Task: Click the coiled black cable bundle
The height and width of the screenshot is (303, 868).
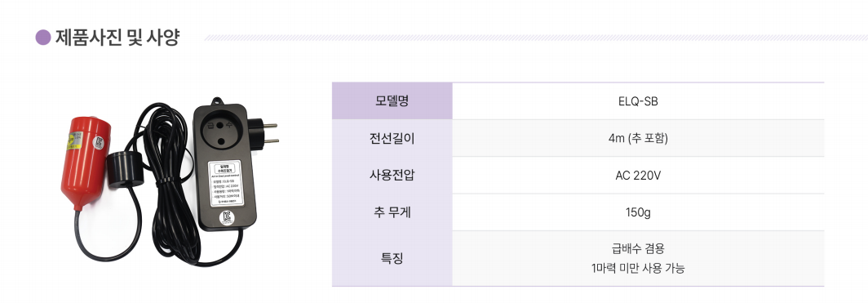Action: click(166, 183)
